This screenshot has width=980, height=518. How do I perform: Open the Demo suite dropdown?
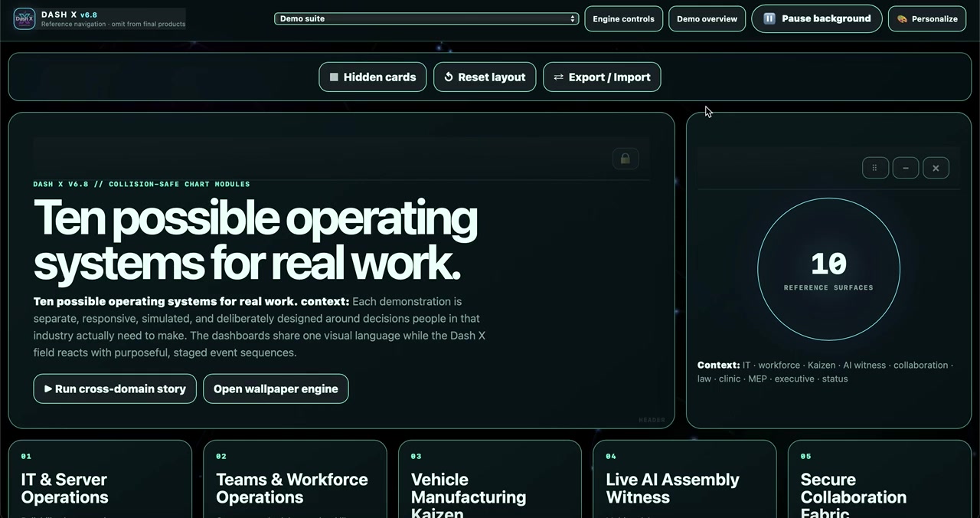[x=426, y=18]
